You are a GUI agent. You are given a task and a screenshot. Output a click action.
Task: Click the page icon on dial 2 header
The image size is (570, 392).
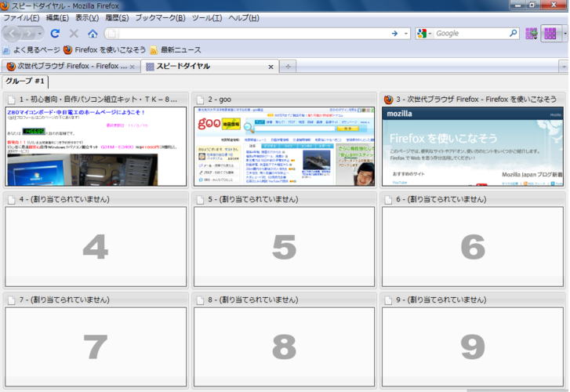point(200,100)
